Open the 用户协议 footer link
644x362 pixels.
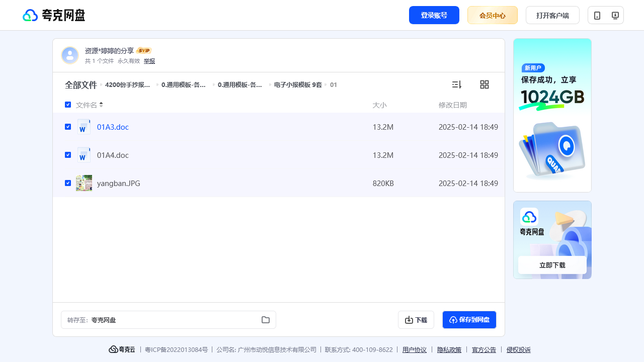click(x=415, y=350)
